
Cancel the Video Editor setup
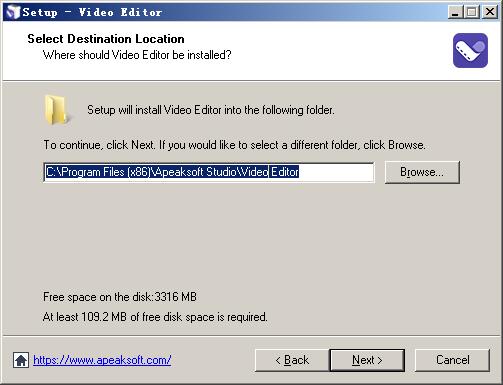(453, 360)
